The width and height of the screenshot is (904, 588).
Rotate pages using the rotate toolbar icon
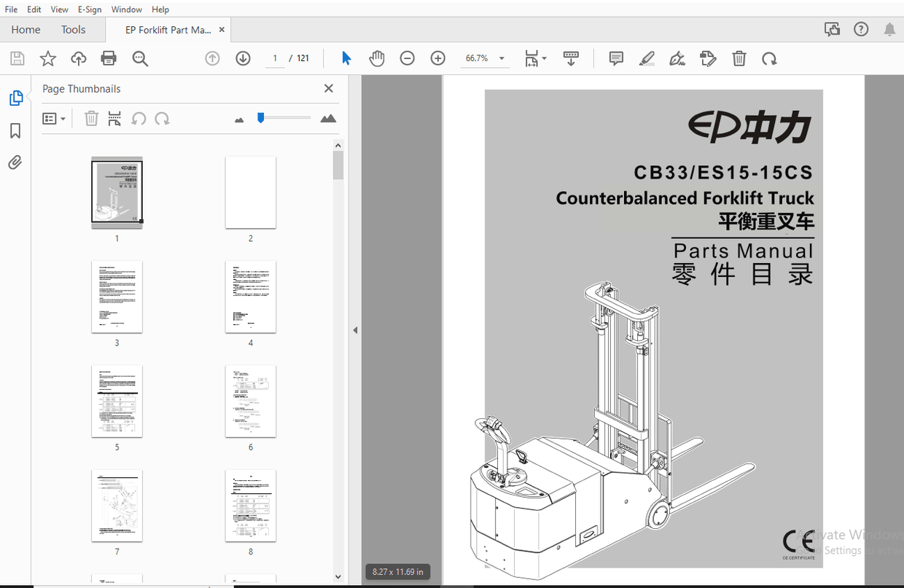pyautogui.click(x=769, y=58)
